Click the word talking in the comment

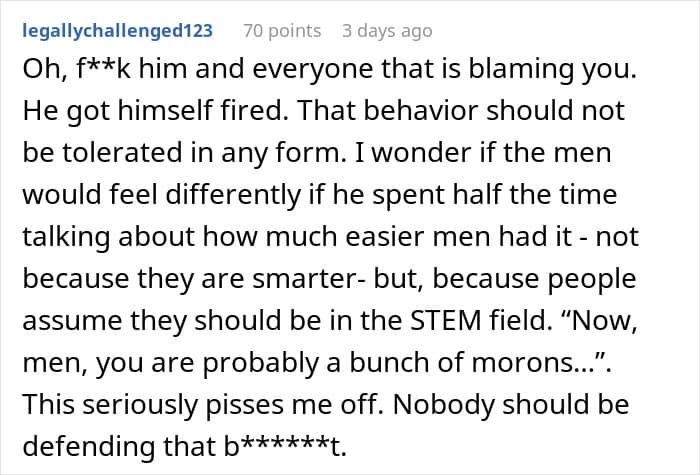pyautogui.click(x=66, y=237)
